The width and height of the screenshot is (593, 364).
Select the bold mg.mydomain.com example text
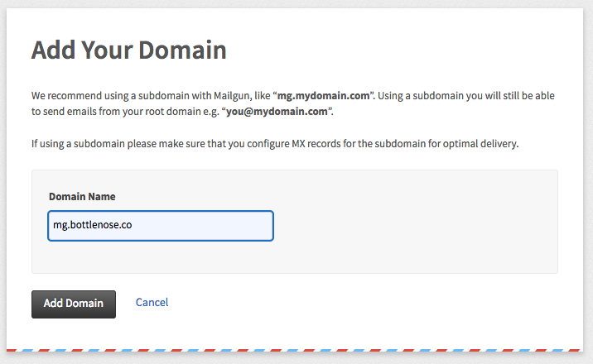[323, 95]
